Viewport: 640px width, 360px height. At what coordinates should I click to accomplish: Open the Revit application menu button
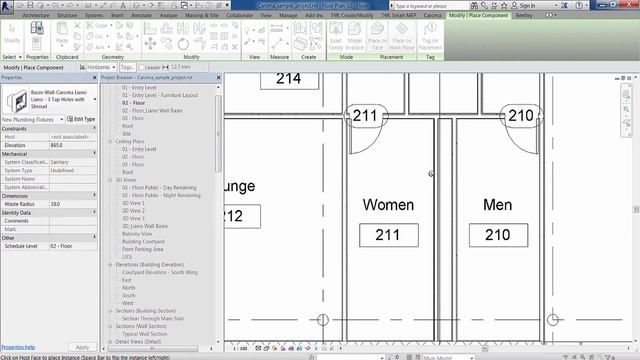pos(6,6)
